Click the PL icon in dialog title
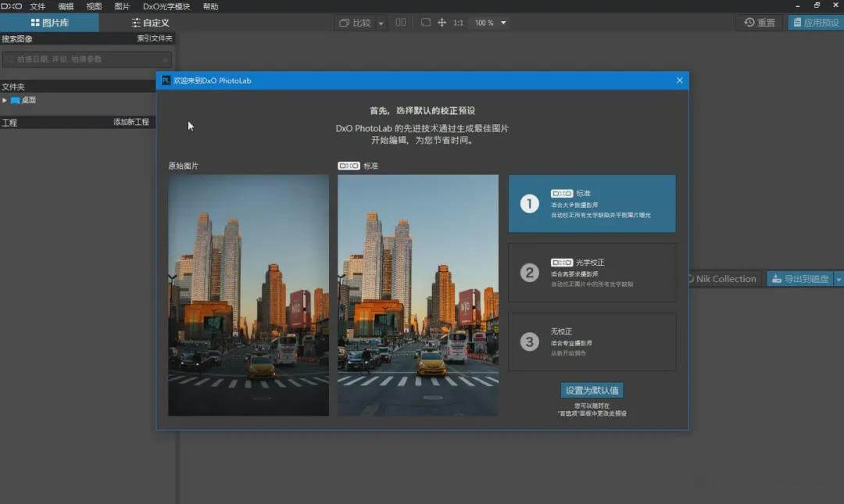The height and width of the screenshot is (504, 844). [166, 80]
